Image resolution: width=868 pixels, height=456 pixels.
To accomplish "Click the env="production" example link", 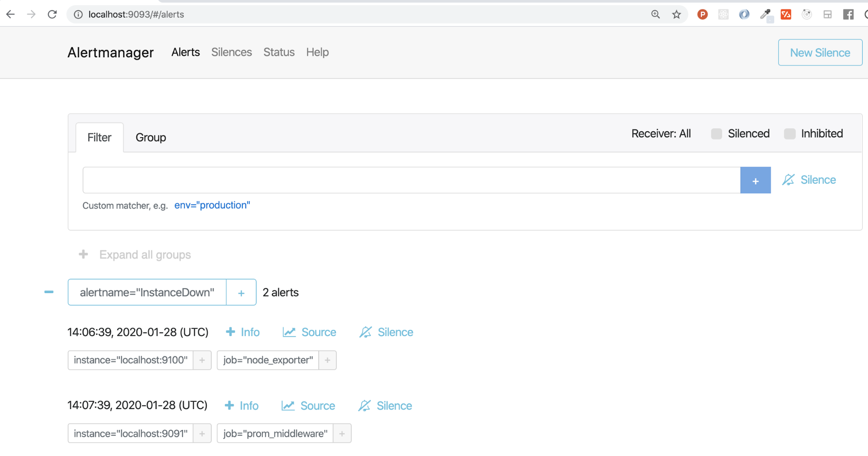I will pos(212,205).
